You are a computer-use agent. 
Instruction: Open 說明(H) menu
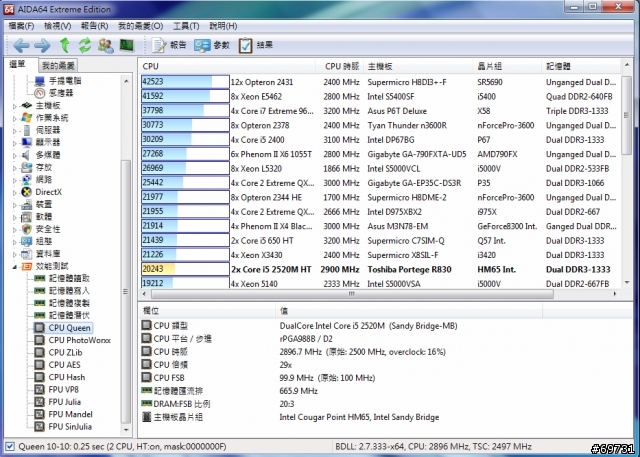click(x=223, y=26)
